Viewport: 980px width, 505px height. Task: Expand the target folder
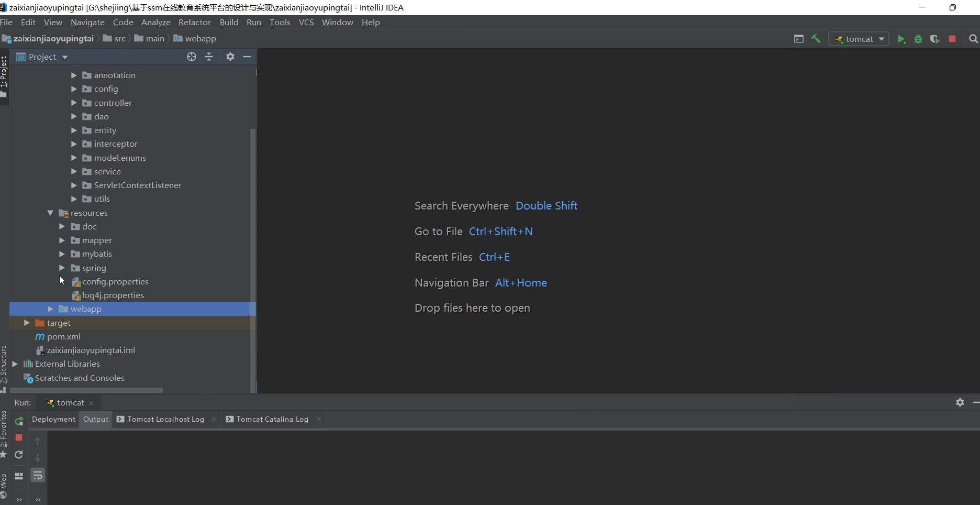27,323
